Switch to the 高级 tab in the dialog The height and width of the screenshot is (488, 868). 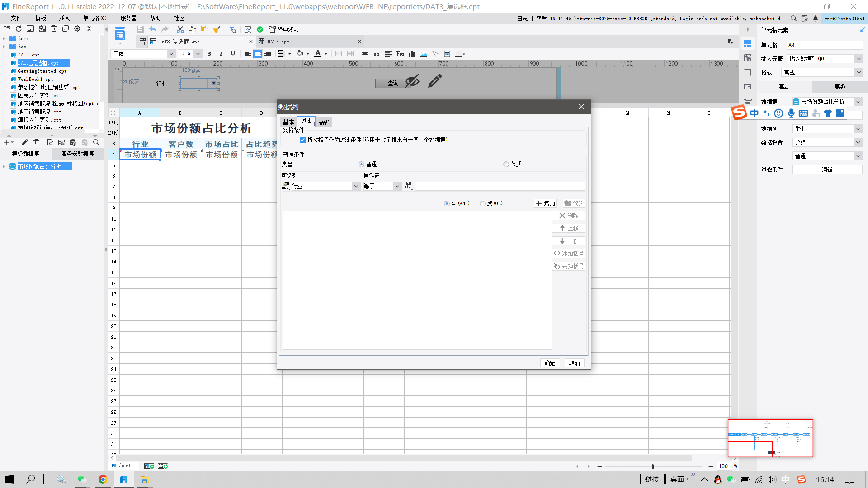click(324, 122)
